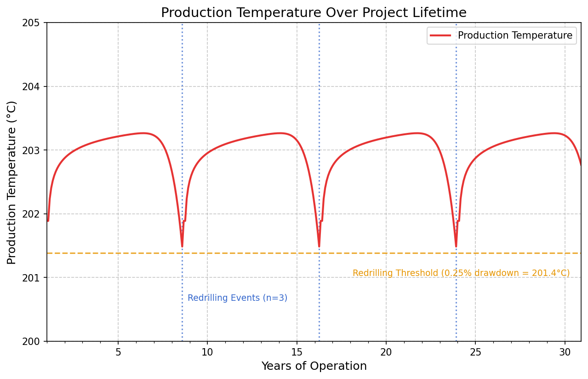This screenshot has width=588, height=379.
Task: Click x-axis tick label 5
Action: click(118, 352)
